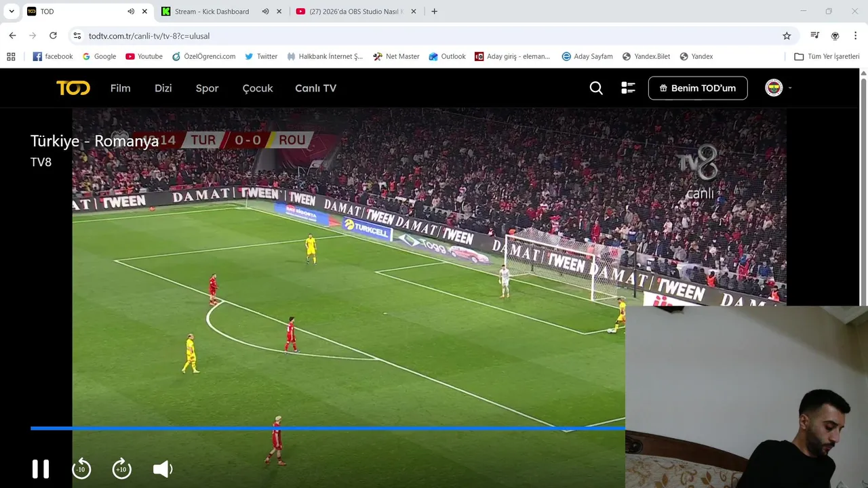The height and width of the screenshot is (488, 868).
Task: Expand the profile dropdown arrow
Action: (790, 88)
